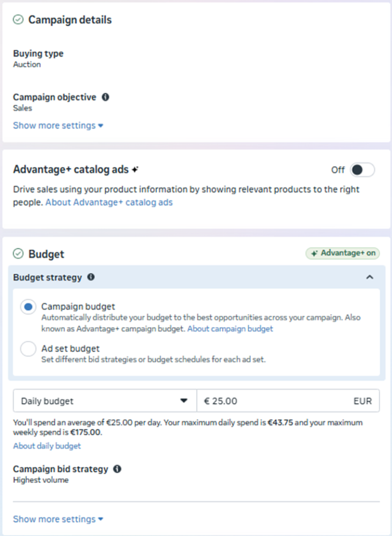Collapse the Budget strategy section
The width and height of the screenshot is (392, 536).
coord(369,277)
